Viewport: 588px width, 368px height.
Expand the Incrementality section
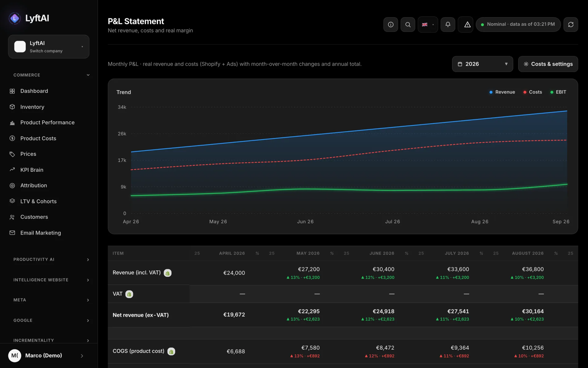click(x=51, y=340)
